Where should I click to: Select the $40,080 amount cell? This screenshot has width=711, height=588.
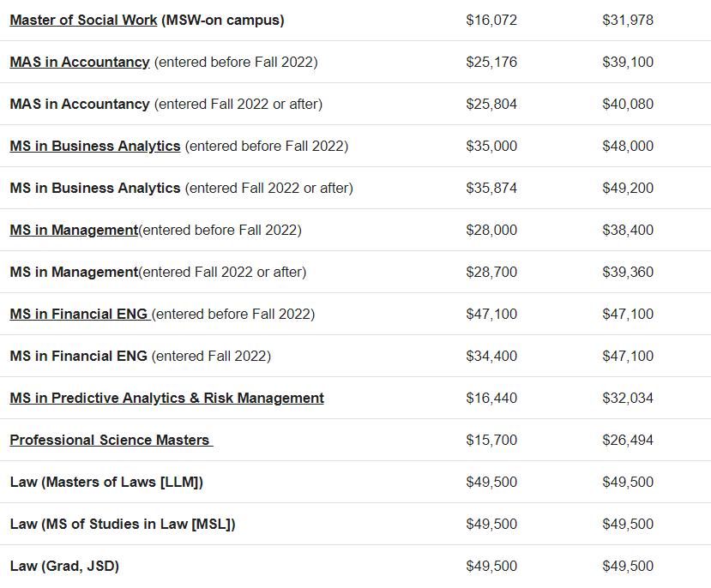(x=628, y=104)
